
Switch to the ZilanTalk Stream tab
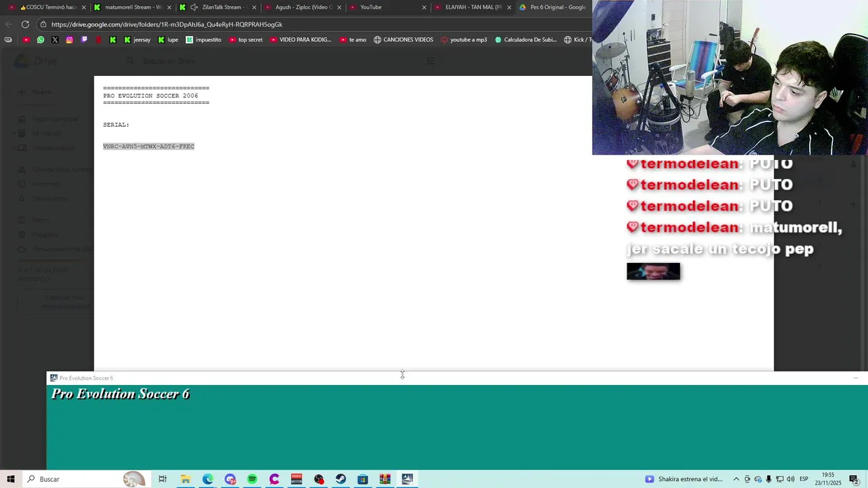tap(217, 7)
